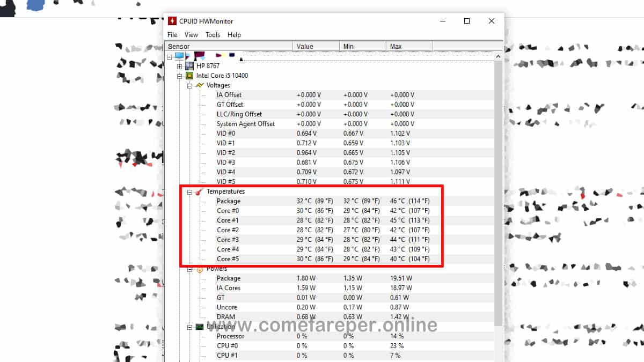Collapse the Voltages section
The height and width of the screenshot is (362, 644).
point(189,85)
